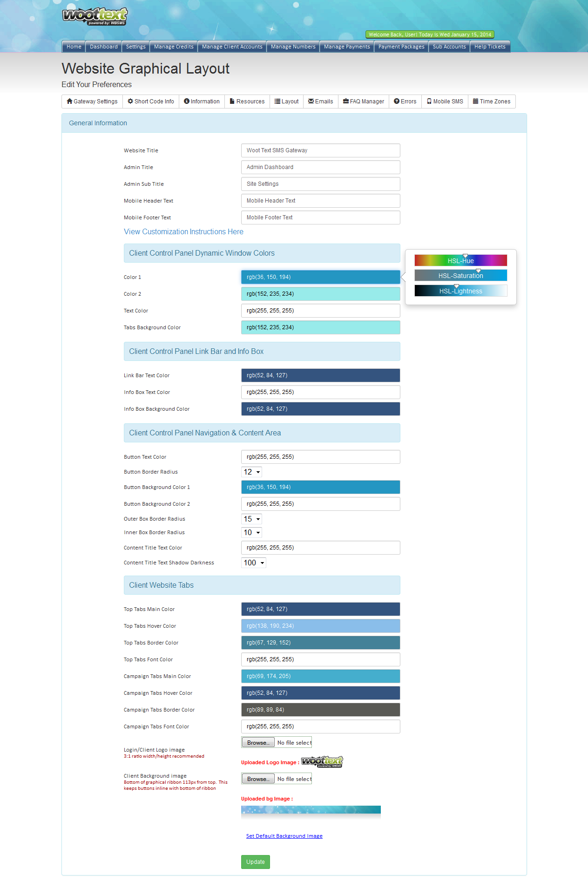Click the Mobile Footer Text input
The width and height of the screenshot is (588, 889).
[x=321, y=217]
